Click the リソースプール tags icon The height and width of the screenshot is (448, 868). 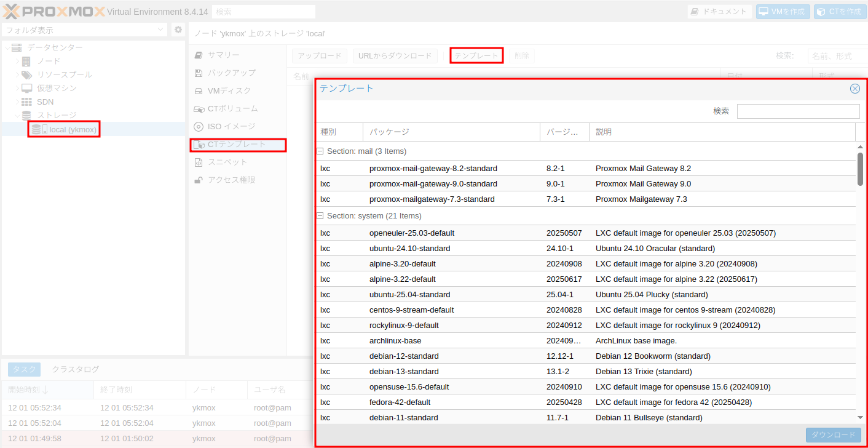(26, 74)
